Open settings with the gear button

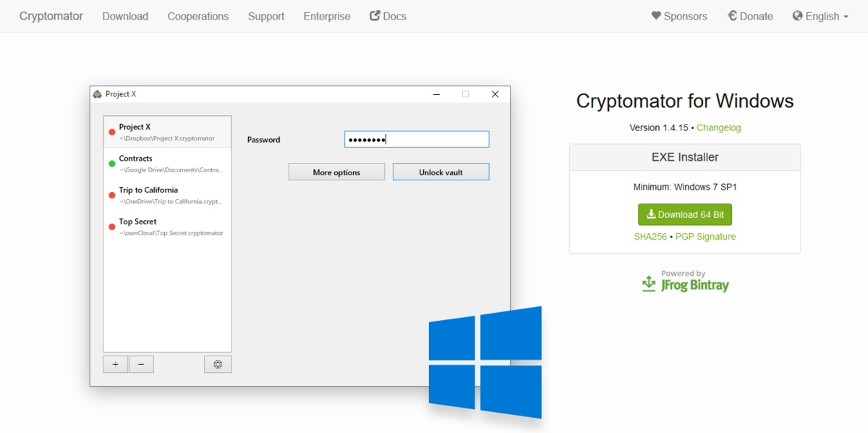pos(218,364)
